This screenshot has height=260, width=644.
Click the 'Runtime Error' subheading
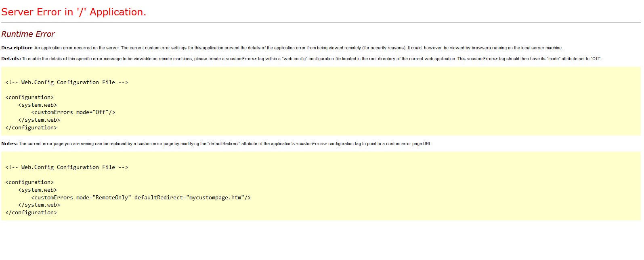point(28,34)
